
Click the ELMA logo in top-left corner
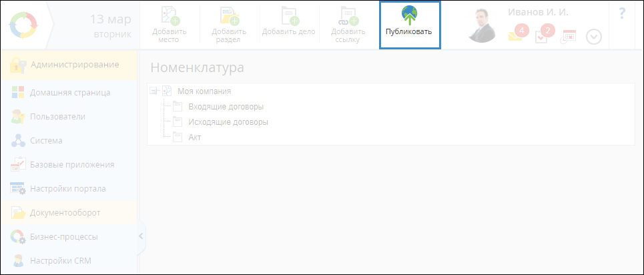(x=25, y=25)
